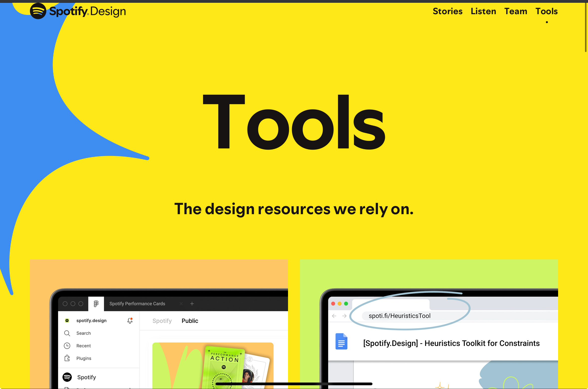588x389 pixels.
Task: Click the spotify.design account label
Action: [x=91, y=321]
